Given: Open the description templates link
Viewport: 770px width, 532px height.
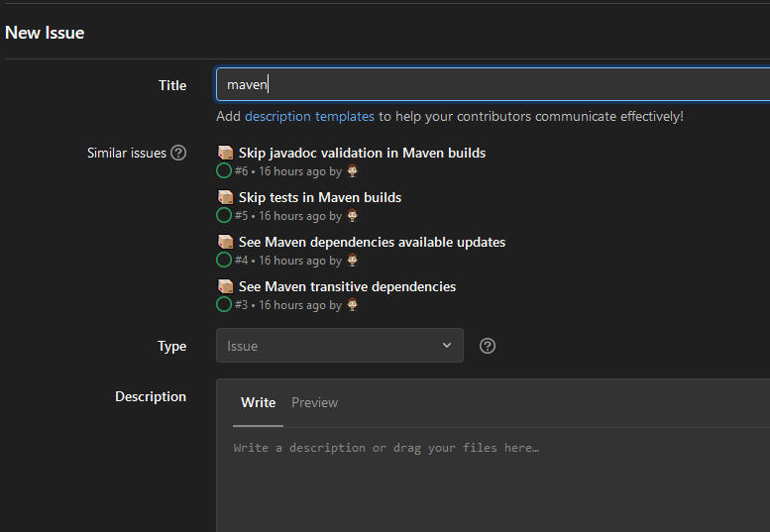Looking at the screenshot, I should [x=309, y=116].
